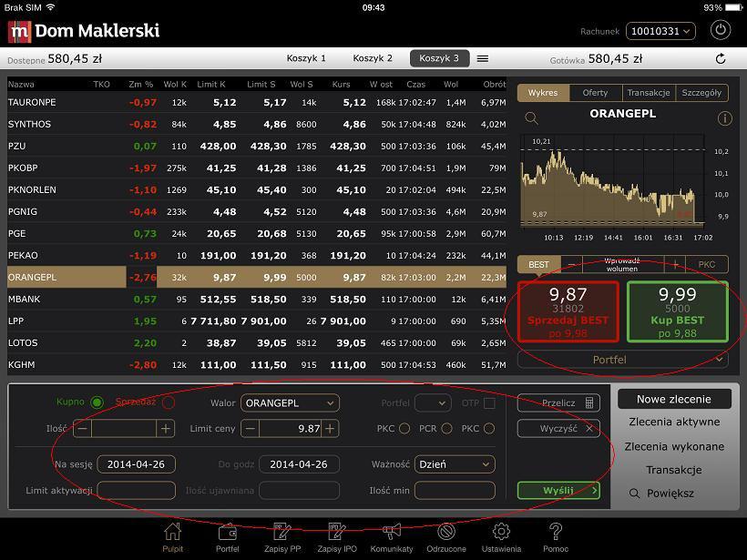Open the Do godz date picker
Viewport: 747px width, 560px height.
coord(299,464)
